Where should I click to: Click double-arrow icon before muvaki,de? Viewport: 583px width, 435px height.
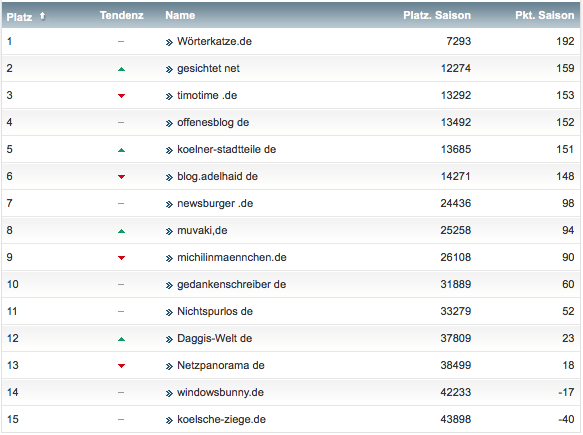click(x=169, y=232)
